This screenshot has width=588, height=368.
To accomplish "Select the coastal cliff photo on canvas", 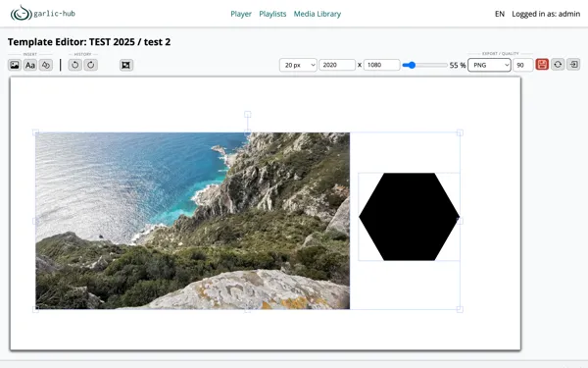I will tap(193, 221).
